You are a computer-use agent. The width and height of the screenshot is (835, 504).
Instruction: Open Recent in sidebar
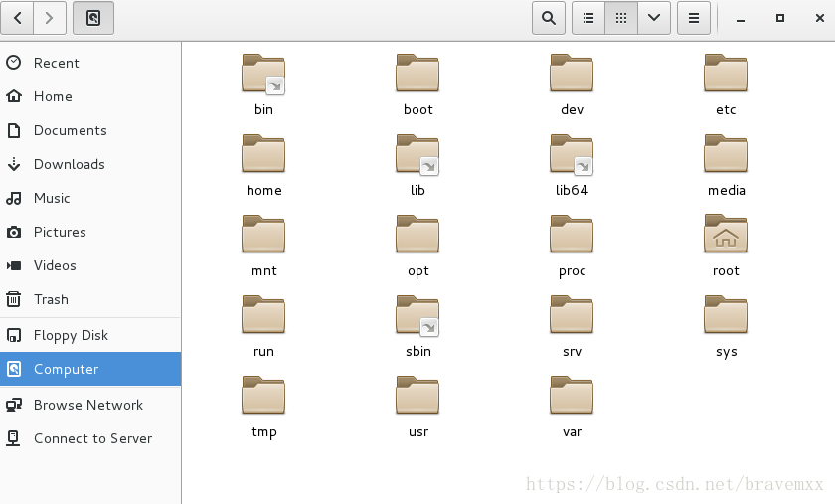[90, 63]
